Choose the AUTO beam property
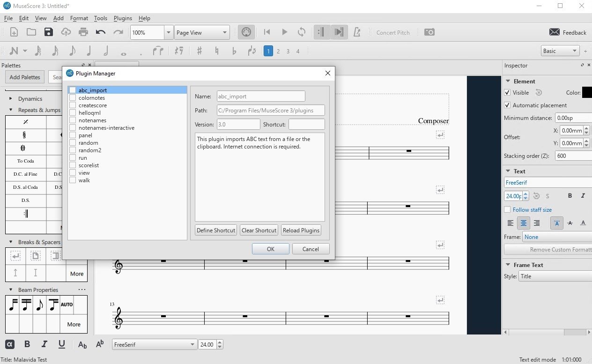592x364 pixels. [67, 305]
